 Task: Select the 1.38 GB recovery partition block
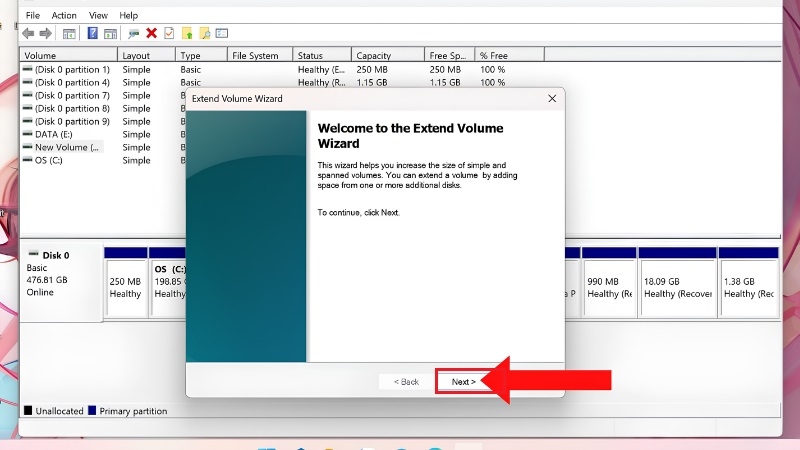tap(748, 283)
